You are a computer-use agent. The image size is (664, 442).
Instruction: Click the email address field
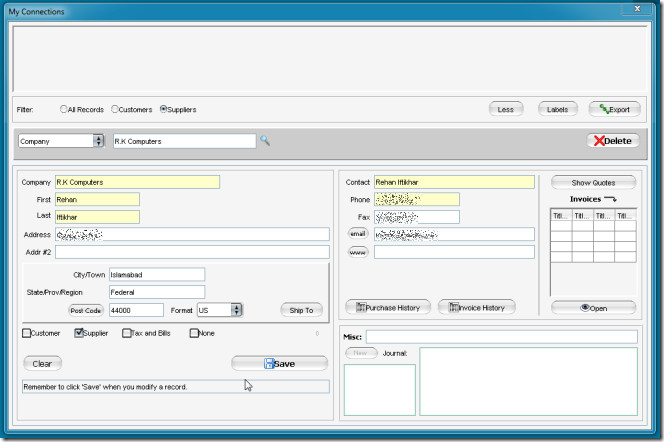(454, 234)
